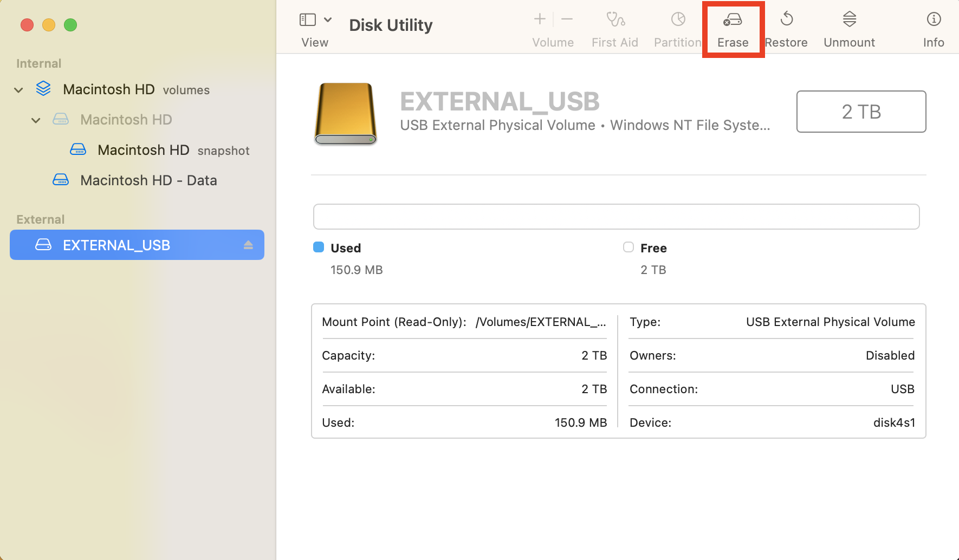The height and width of the screenshot is (560, 959).
Task: Click the Macintosh HD snapshot drive icon
Action: click(x=78, y=149)
